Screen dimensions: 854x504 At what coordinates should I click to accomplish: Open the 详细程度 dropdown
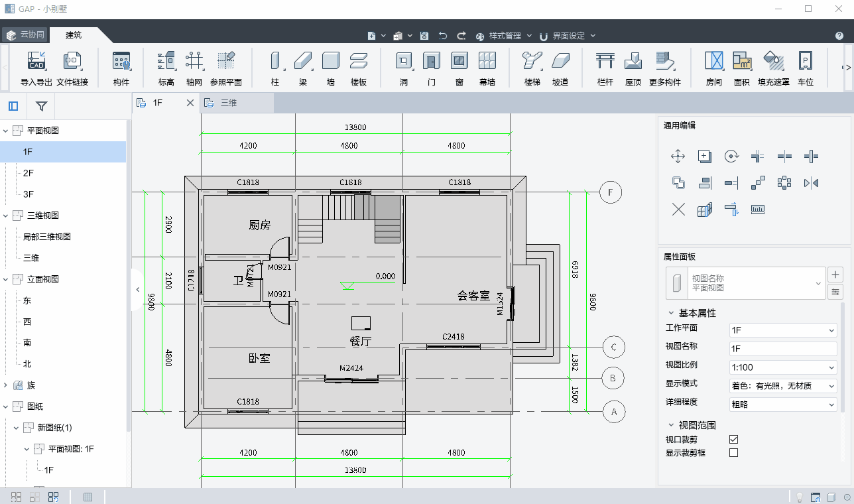782,405
